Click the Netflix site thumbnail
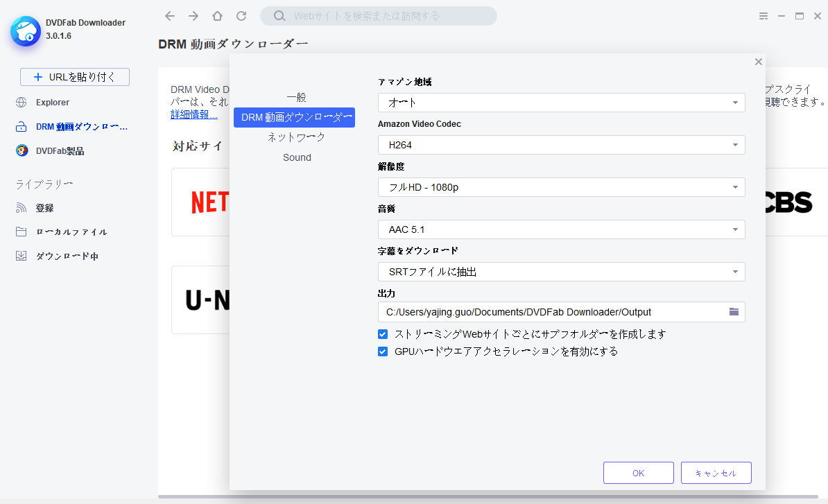828x504 pixels. pos(200,202)
